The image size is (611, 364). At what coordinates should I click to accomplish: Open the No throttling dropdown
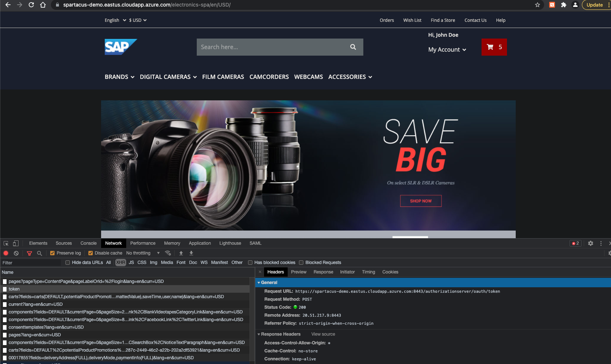click(143, 253)
